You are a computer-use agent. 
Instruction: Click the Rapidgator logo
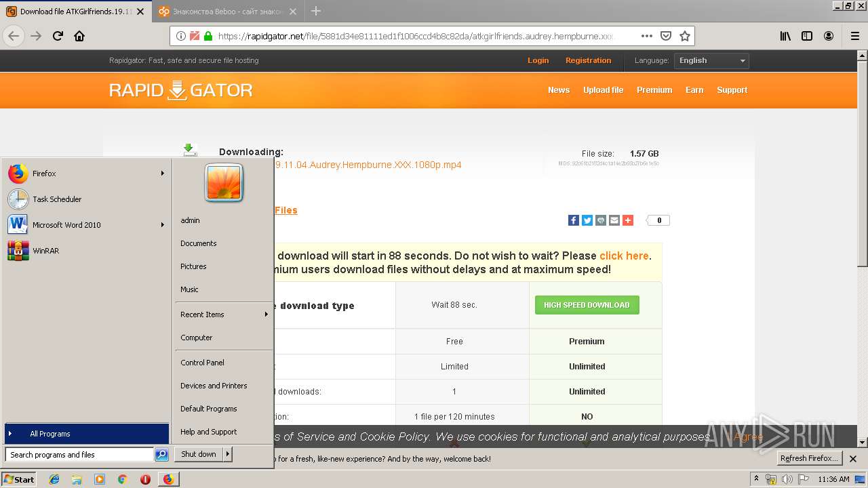(180, 90)
